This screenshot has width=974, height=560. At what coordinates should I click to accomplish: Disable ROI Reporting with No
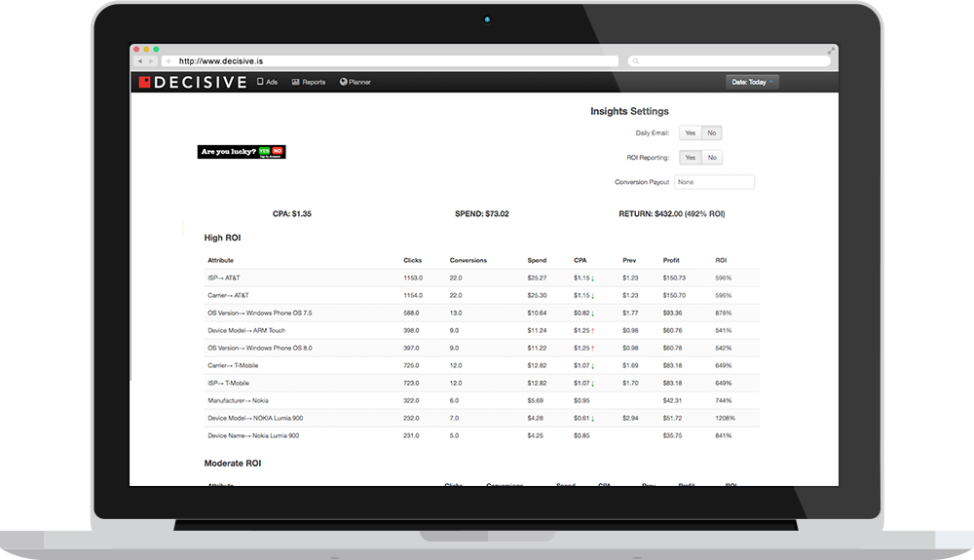[712, 158]
